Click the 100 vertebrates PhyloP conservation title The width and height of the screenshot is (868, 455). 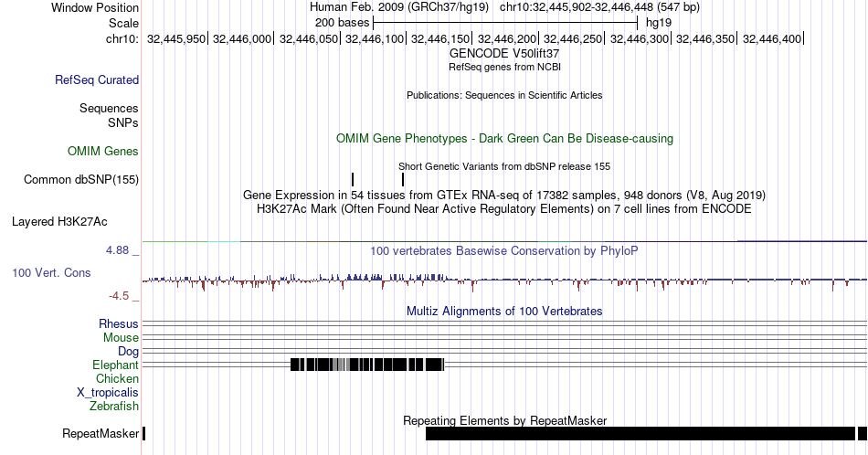(504, 250)
